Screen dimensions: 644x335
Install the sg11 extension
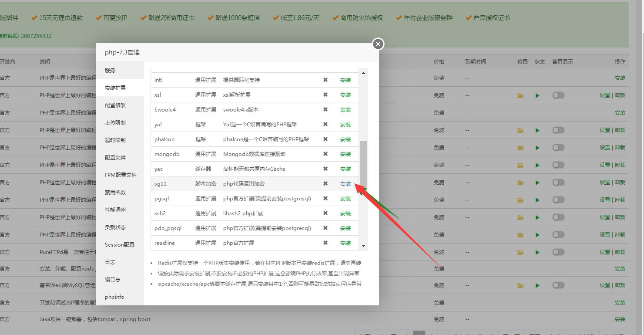point(345,184)
